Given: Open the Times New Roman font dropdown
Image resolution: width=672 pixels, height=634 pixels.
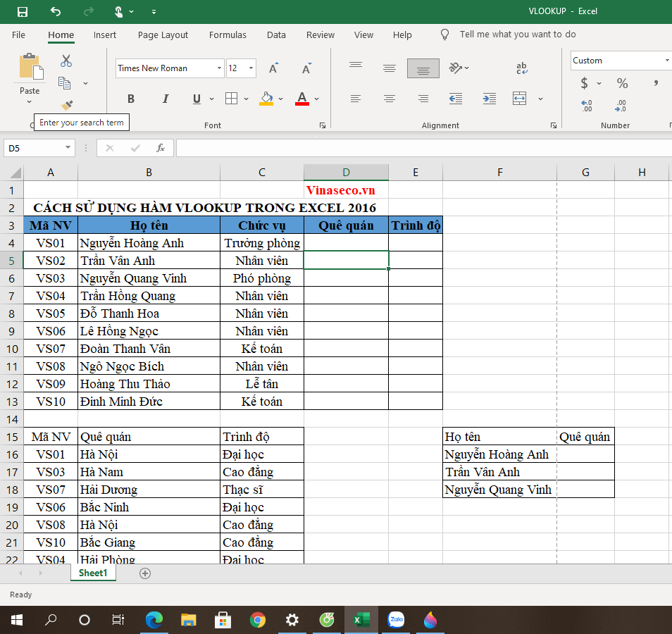Looking at the screenshot, I should 219,68.
